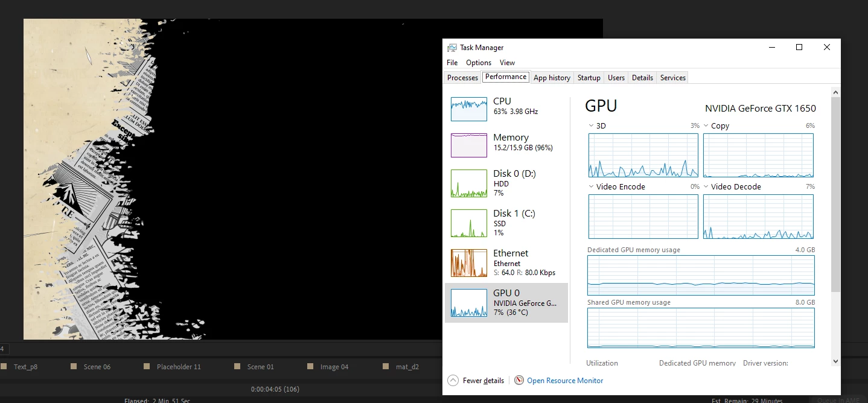Select the CPU mini graph thumbnail
The image size is (868, 403).
click(x=469, y=109)
